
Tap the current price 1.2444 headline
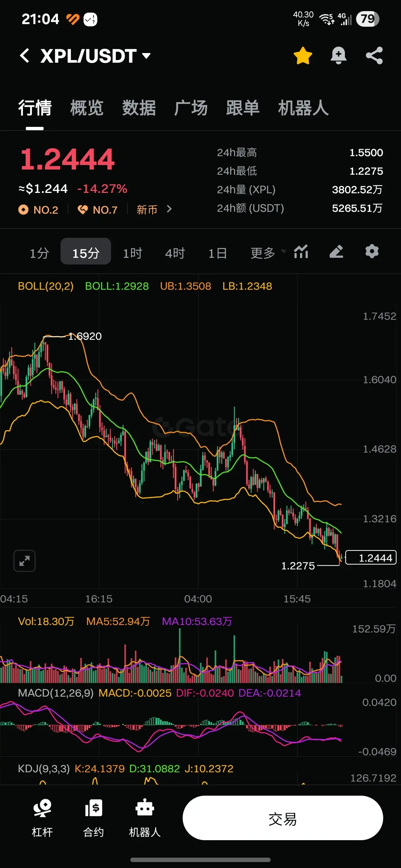(67, 159)
